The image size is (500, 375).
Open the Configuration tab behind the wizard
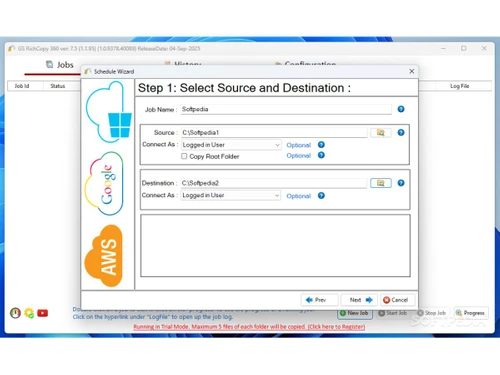(305, 64)
